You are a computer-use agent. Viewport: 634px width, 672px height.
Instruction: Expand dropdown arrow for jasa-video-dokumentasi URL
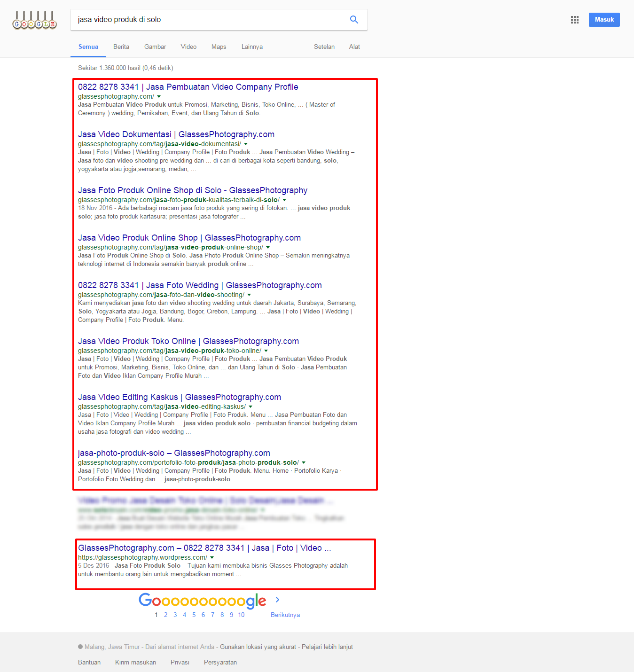coord(246,144)
